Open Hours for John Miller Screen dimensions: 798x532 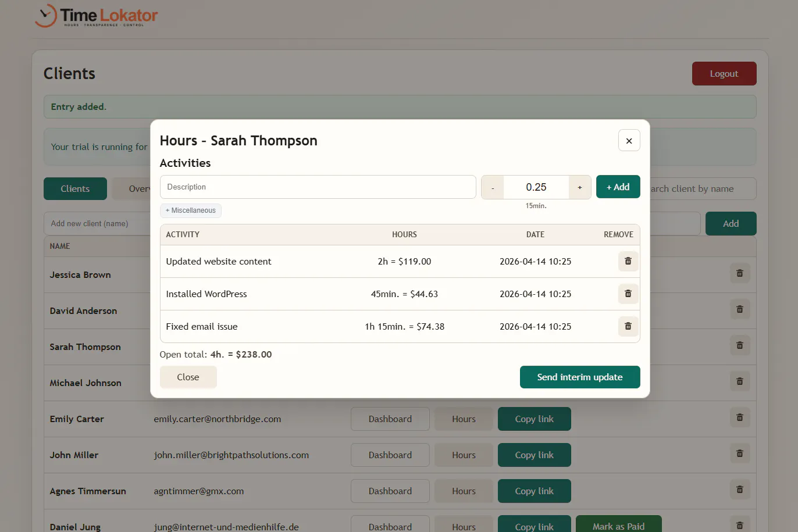(x=464, y=455)
